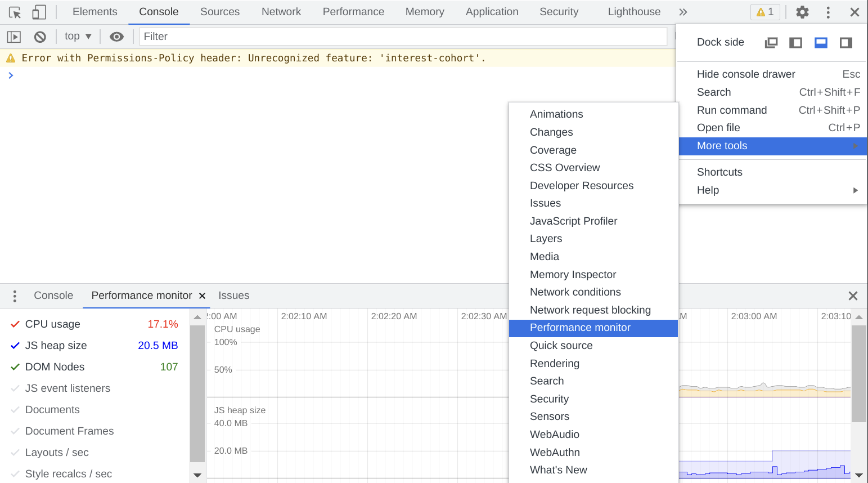This screenshot has width=868, height=483.
Task: Open the drawer's three-dot menu
Action: click(x=15, y=296)
